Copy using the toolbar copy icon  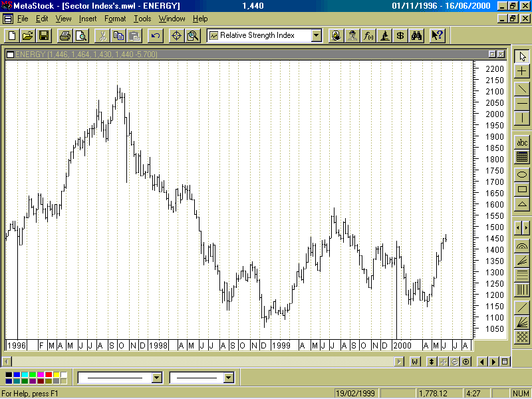[118, 36]
